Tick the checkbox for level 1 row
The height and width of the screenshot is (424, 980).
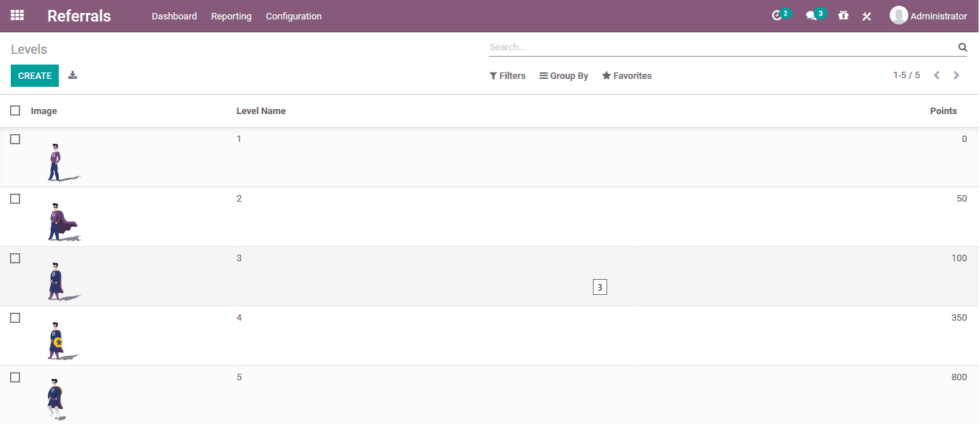(15, 139)
